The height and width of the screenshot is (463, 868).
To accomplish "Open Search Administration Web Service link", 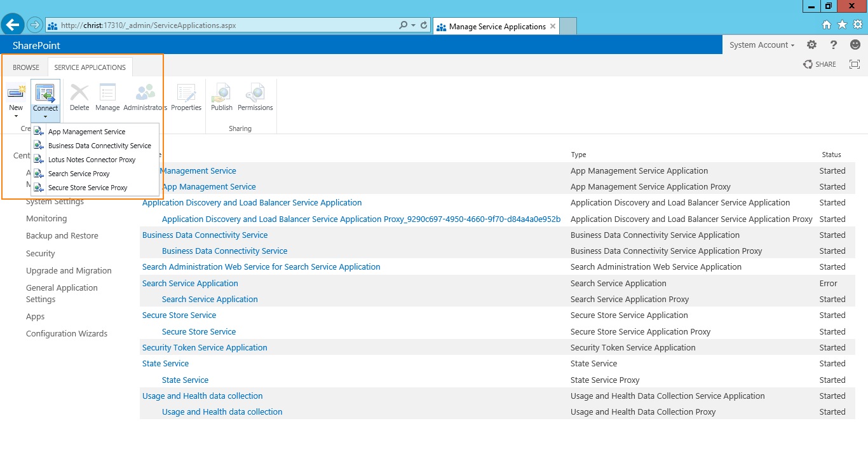I will [261, 266].
